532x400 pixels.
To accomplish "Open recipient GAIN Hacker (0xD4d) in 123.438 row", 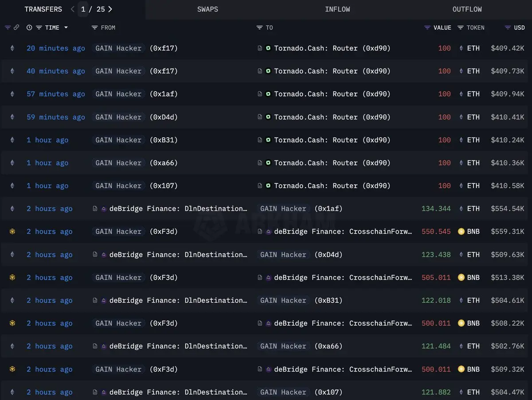I will (300, 255).
